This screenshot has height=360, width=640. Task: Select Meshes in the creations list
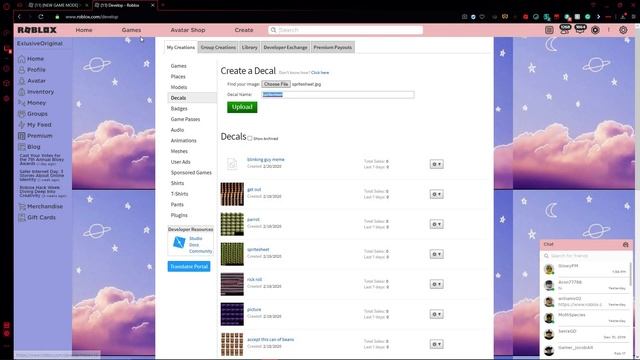click(x=179, y=151)
